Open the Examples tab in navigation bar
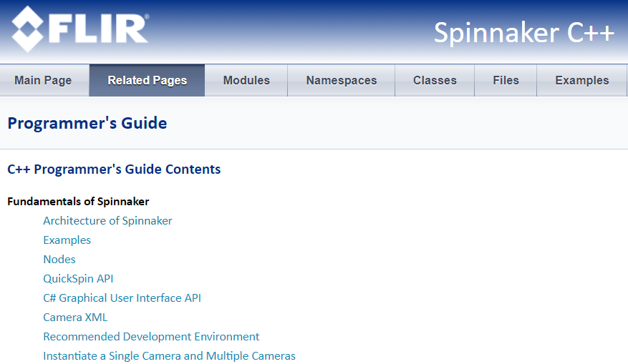Viewport: 628px width, 364px height. pyautogui.click(x=581, y=80)
